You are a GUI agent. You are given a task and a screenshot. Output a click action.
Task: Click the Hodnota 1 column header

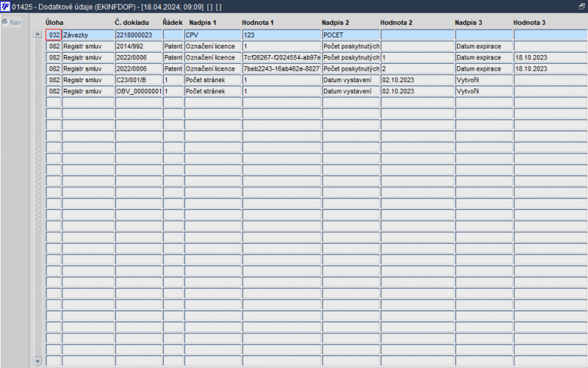click(258, 23)
